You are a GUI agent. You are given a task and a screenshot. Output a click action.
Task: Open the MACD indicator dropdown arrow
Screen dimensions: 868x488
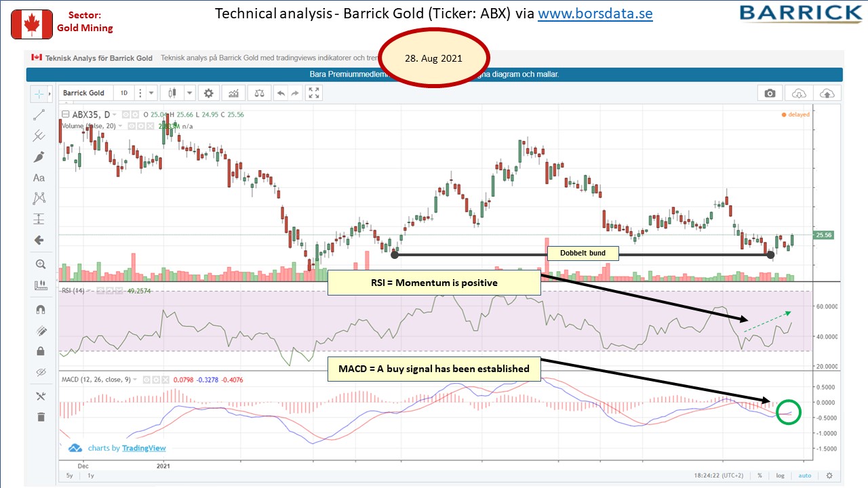[135, 380]
